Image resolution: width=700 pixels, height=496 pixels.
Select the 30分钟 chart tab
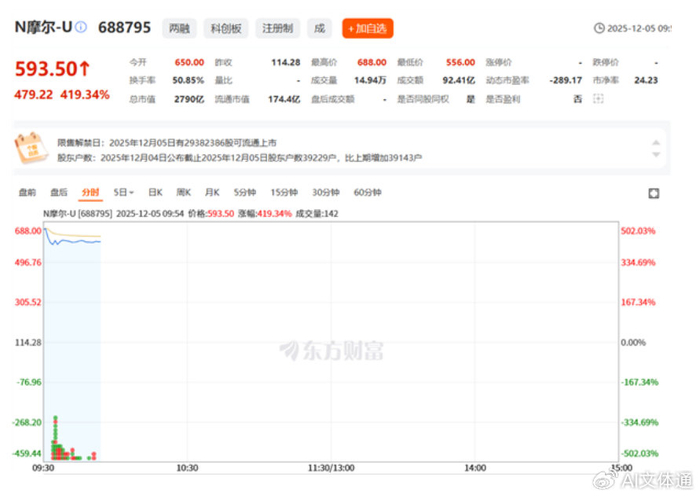tap(325, 192)
